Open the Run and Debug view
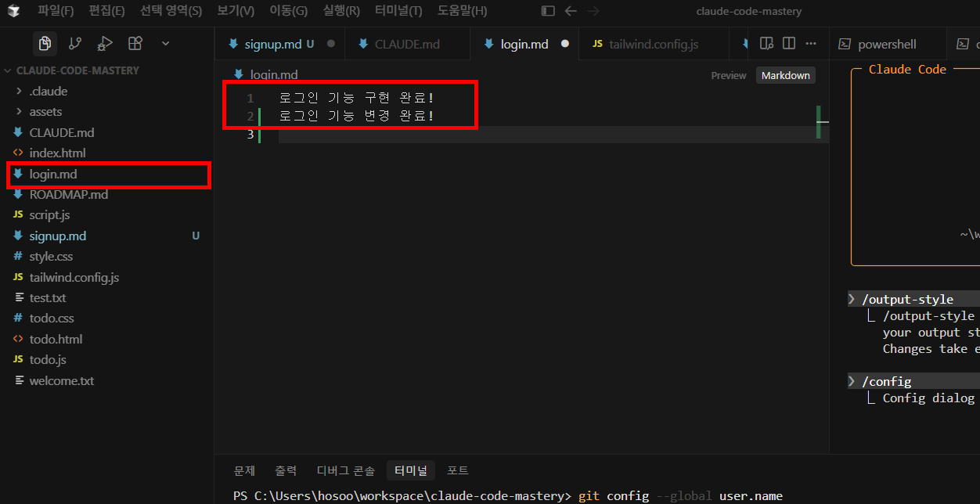The width and height of the screenshot is (980, 504). 104,43
